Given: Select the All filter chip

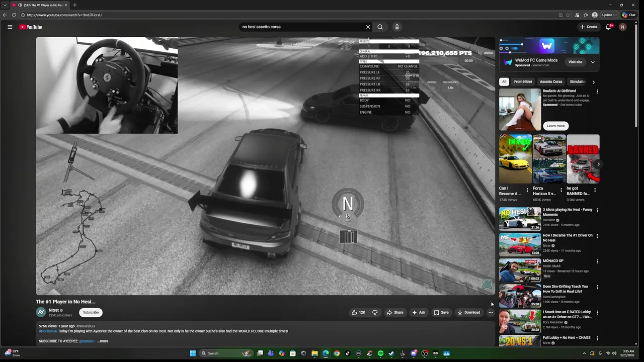Looking at the screenshot, I should [x=504, y=81].
